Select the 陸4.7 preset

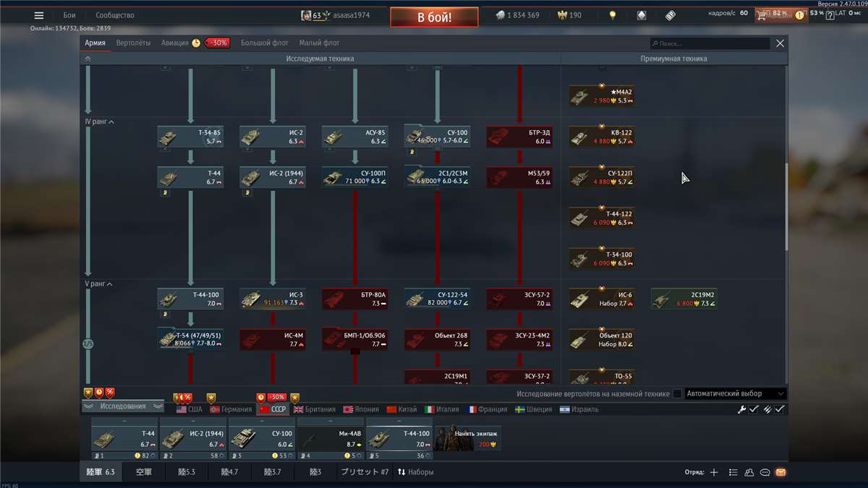coord(229,472)
